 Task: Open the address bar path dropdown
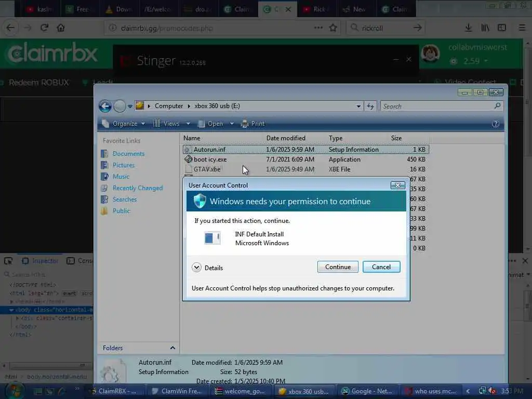tap(358, 106)
